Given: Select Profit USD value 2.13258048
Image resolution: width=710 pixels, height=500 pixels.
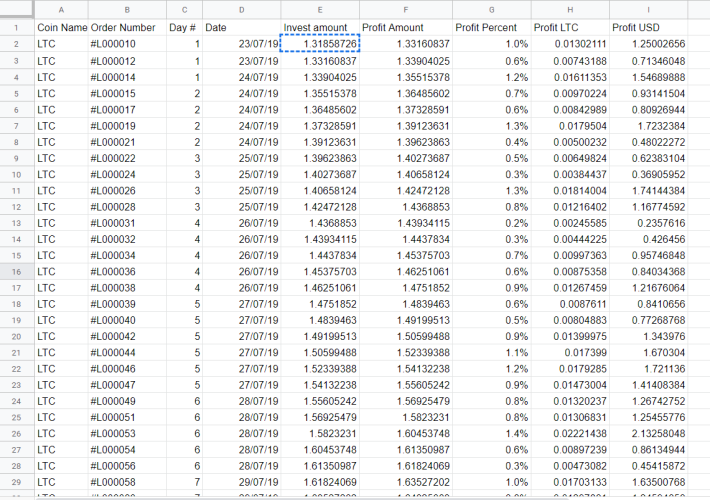Looking at the screenshot, I should pyautogui.click(x=648, y=434).
